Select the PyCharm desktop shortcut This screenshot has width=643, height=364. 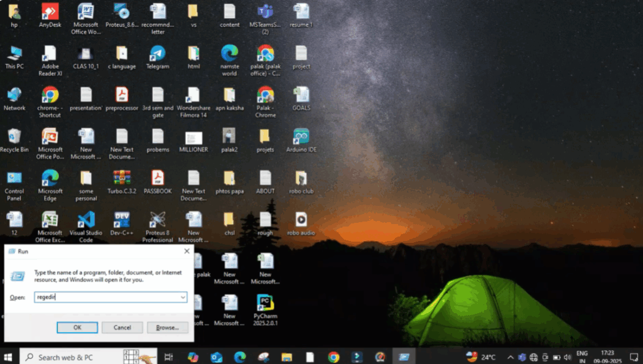click(x=266, y=303)
